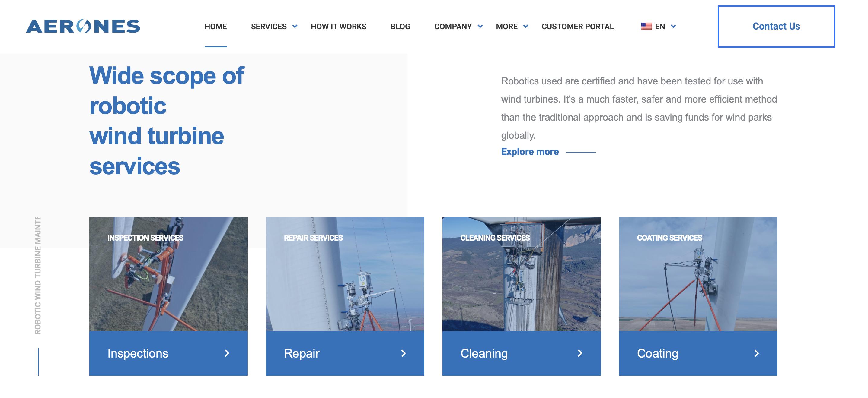The width and height of the screenshot is (868, 398).
Task: Click the Aerones logo
Action: click(83, 26)
